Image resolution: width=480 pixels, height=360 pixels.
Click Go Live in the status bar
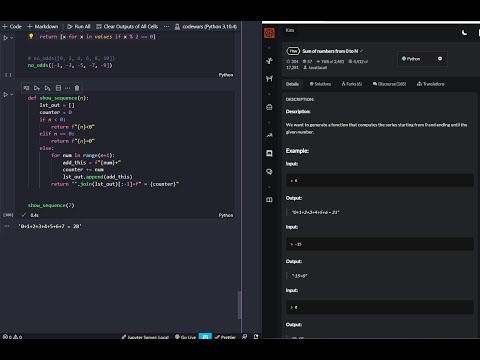pyautogui.click(x=186, y=337)
